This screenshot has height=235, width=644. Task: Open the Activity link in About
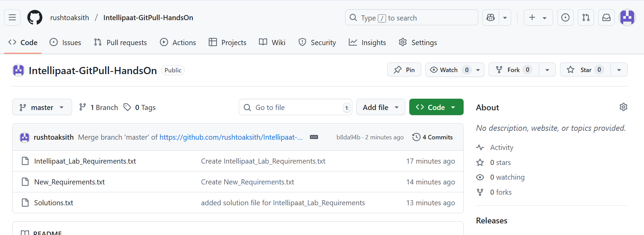point(495,147)
